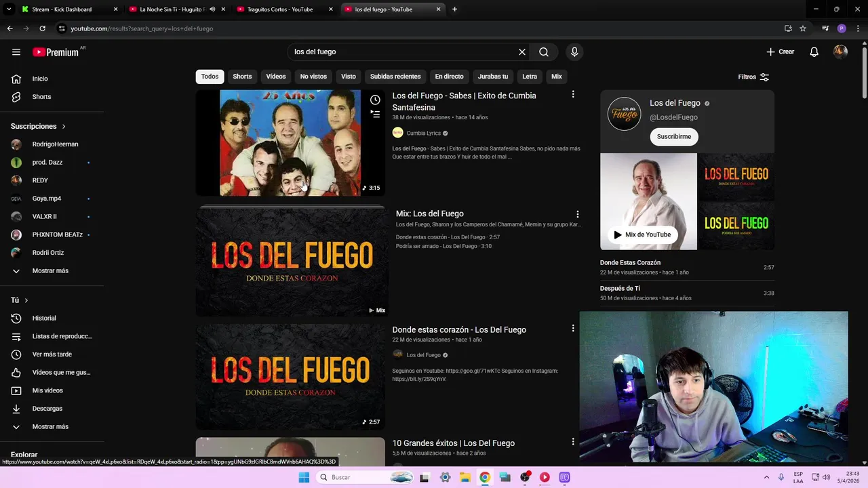Viewport: 868px width, 488px height.
Task: Open the options menu for Los del Fuego - Sabes
Action: [x=573, y=95]
